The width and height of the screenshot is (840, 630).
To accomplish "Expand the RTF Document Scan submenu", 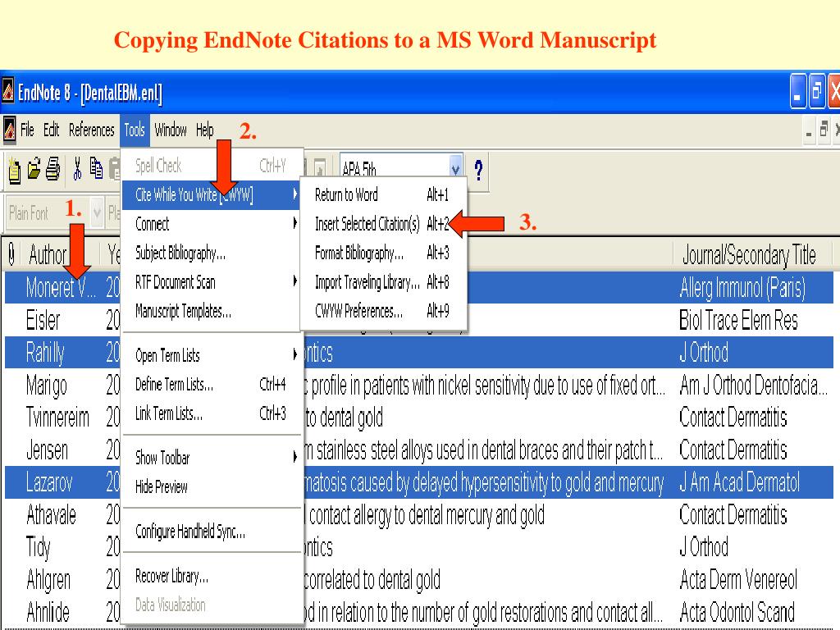I will click(211, 282).
